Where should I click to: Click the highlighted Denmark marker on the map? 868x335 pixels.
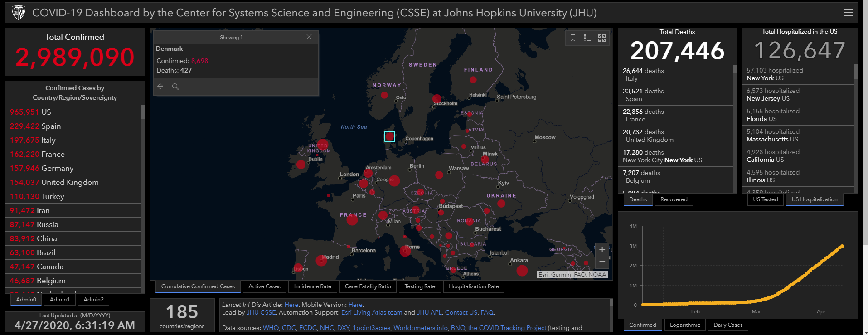click(390, 136)
